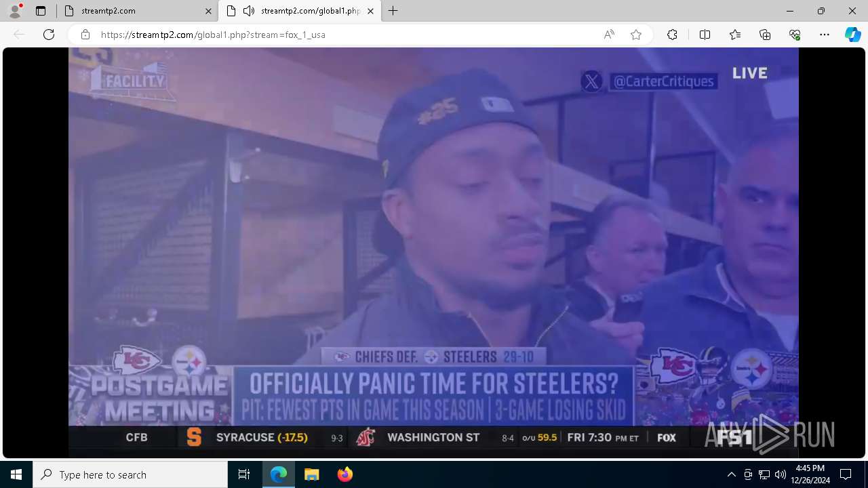
Task: Click the taskbar search box
Action: pos(130,474)
